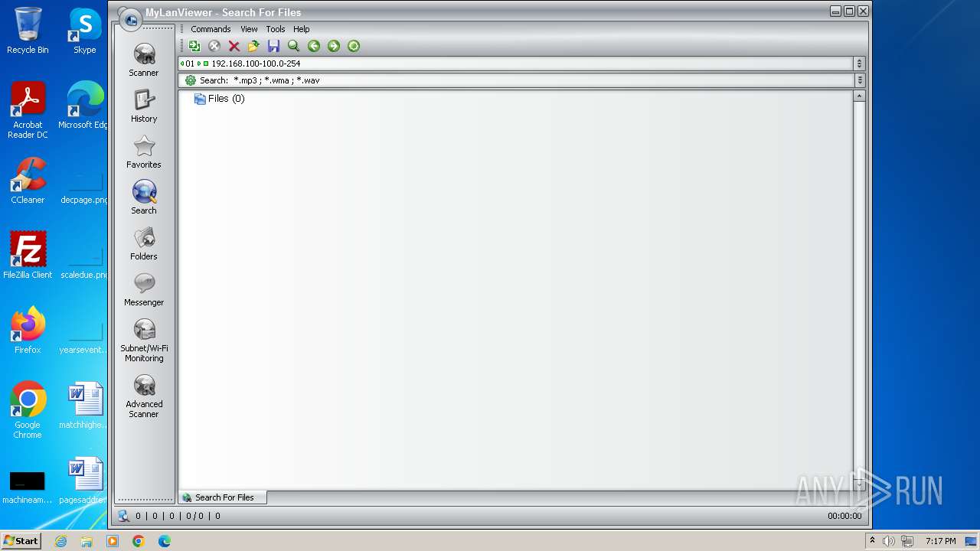Click the open folder toolbar icon
The image size is (980, 551).
(254, 46)
